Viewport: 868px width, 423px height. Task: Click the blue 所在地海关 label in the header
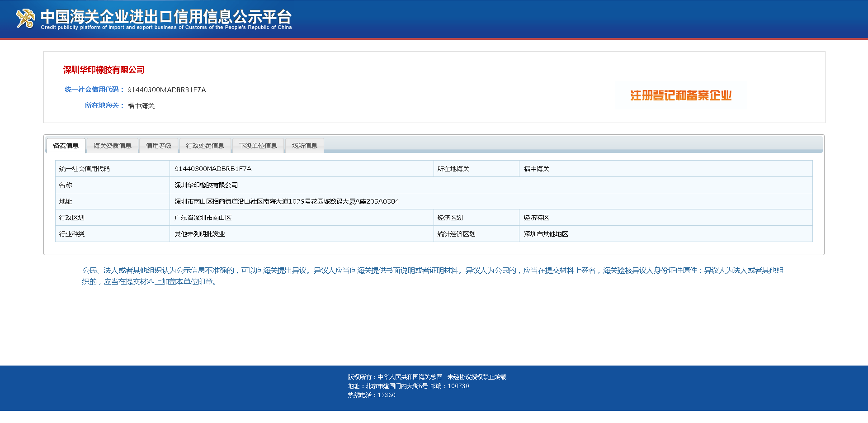tap(104, 105)
